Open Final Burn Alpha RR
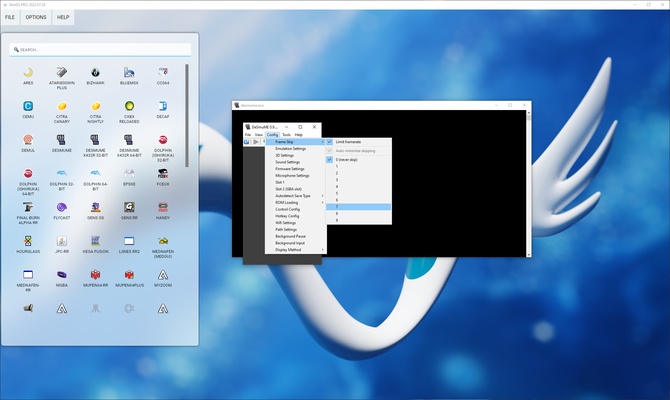670x400 pixels. (28, 207)
